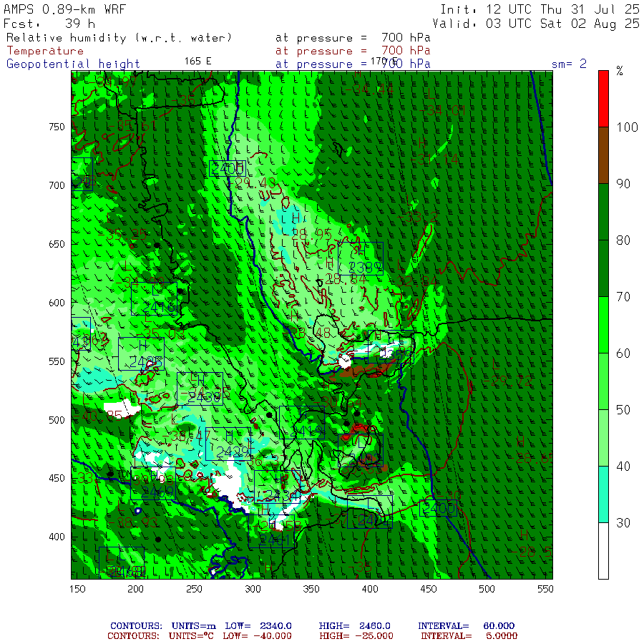Screen dimensions: 644x644
Task: Click the y-axis tick label '650'
Action: 57,244
